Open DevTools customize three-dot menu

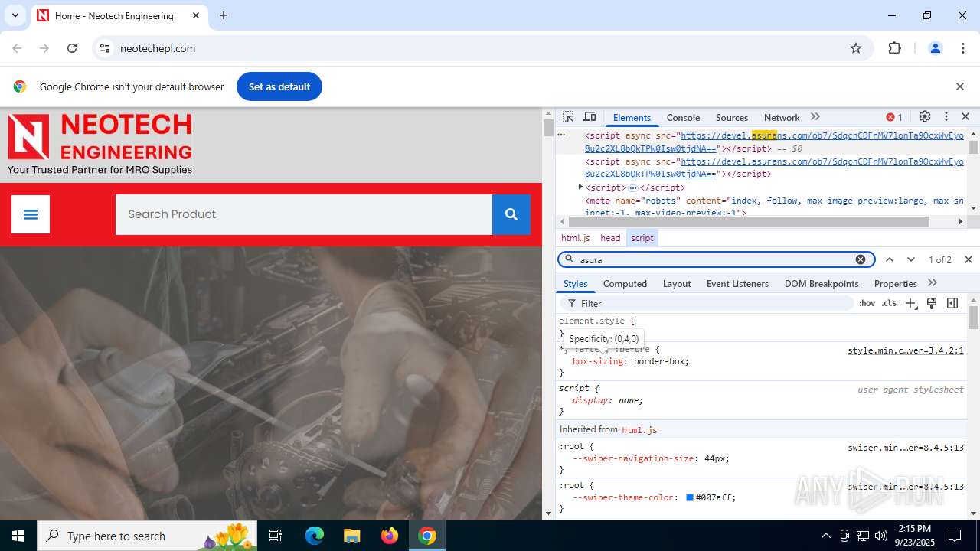tap(946, 117)
